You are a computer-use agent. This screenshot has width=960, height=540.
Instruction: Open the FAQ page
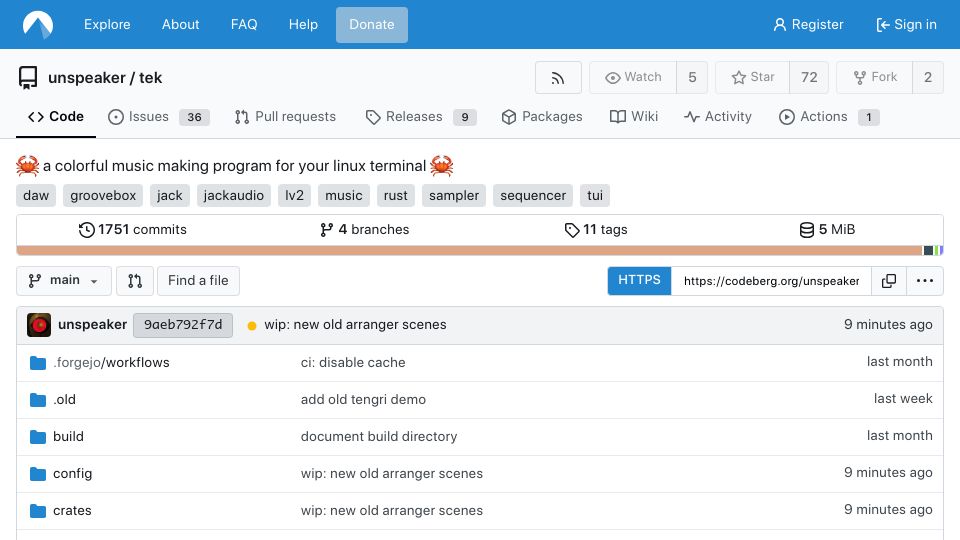tap(244, 24)
